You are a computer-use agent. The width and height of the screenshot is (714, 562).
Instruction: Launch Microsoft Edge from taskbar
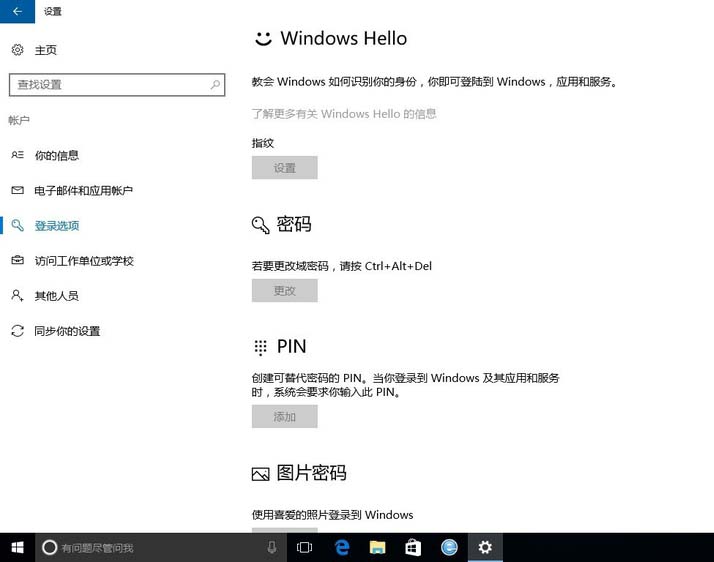pyautogui.click(x=341, y=547)
